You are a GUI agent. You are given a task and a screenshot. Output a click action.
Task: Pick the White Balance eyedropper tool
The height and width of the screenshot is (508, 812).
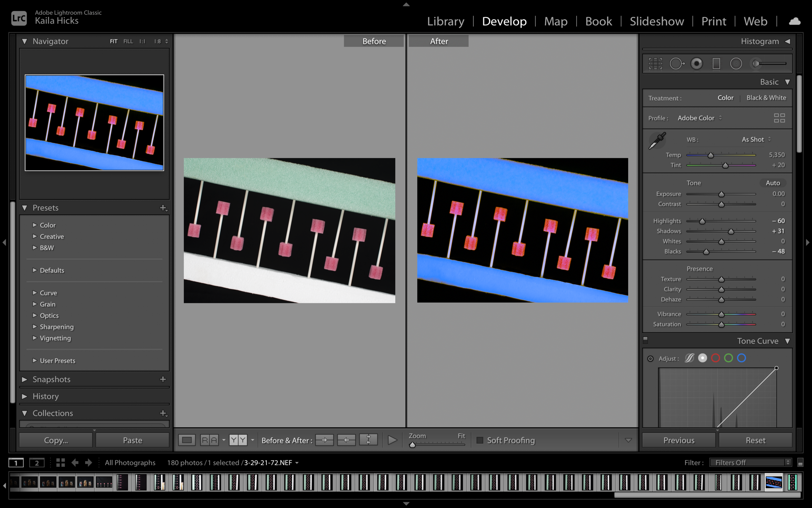[657, 140]
